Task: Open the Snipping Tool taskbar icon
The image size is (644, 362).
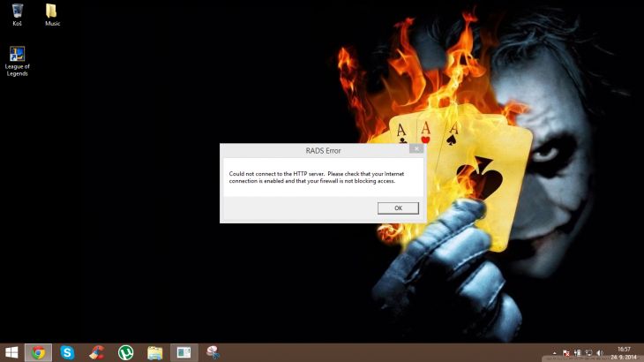Action: [213, 352]
